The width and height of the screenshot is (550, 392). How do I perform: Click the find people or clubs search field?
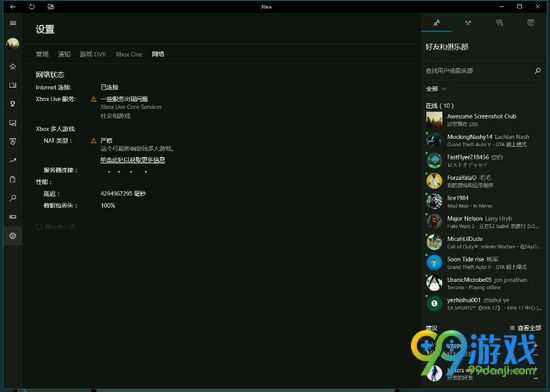click(x=479, y=71)
